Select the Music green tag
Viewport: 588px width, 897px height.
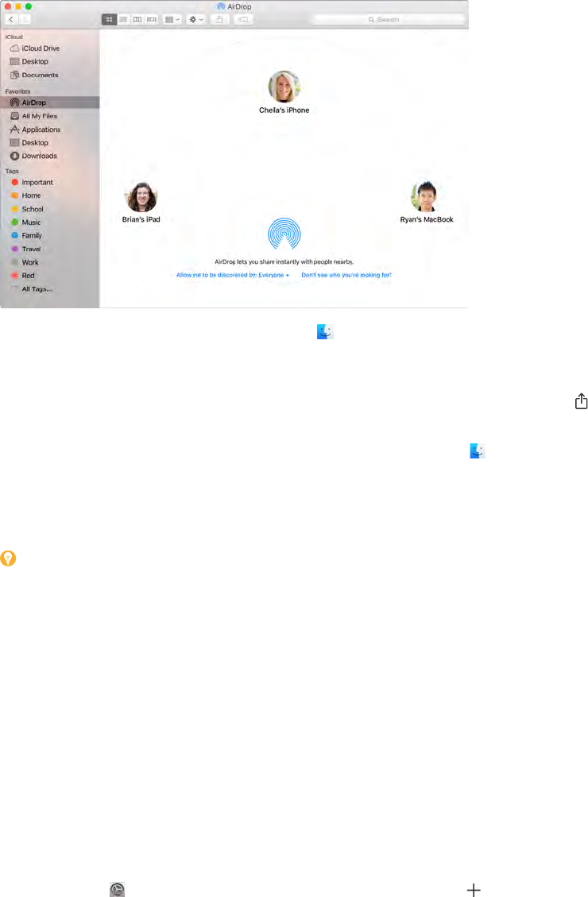coord(26,222)
